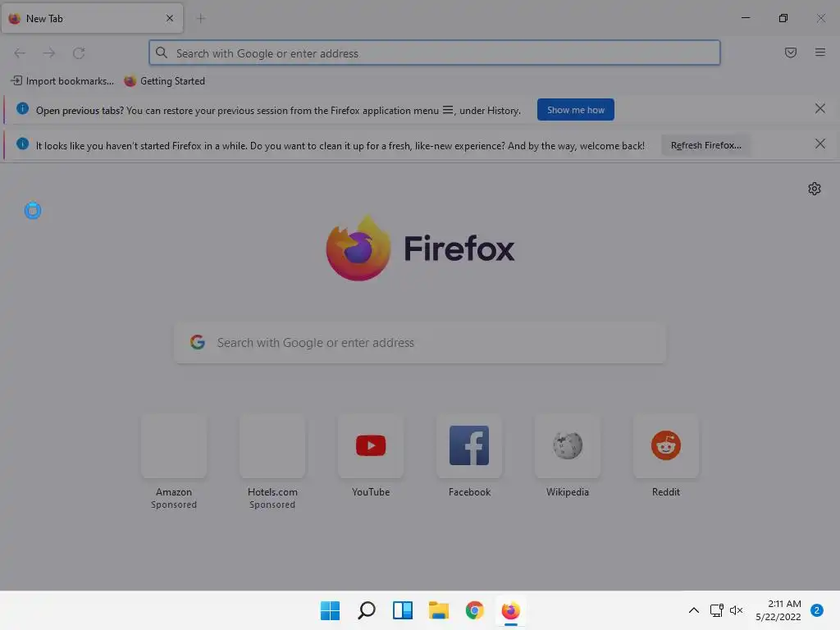
Task: Click the Firefox taskbar icon
Action: 510,610
